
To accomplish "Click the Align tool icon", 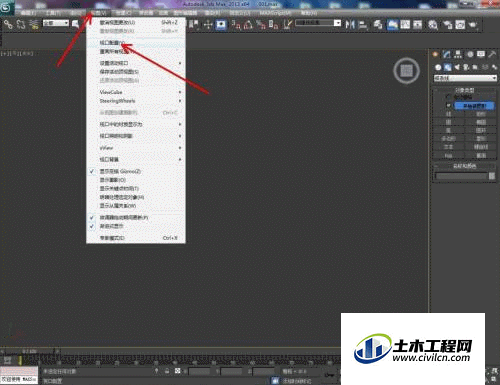I will tap(363, 25).
